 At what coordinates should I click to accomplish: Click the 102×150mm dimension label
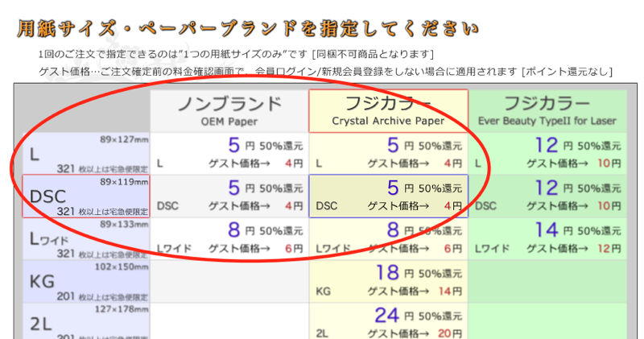[x=122, y=267]
